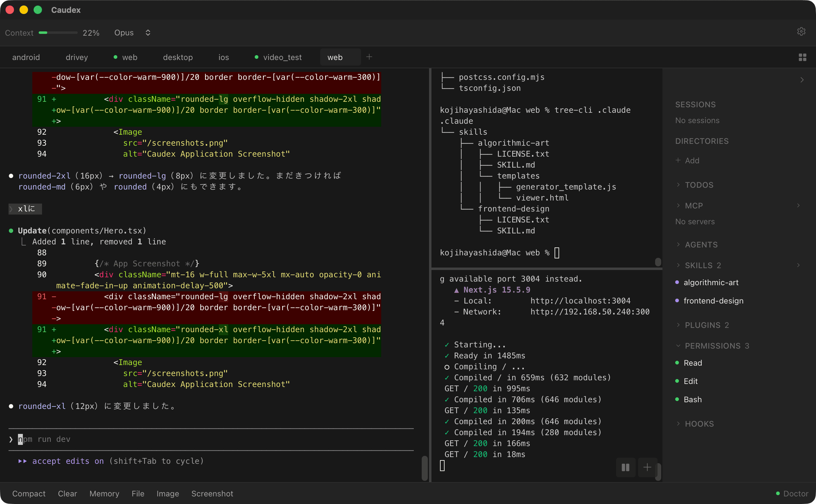Screen dimensions: 816x504
Task: Click the Context usage progress bar
Action: 58,33
